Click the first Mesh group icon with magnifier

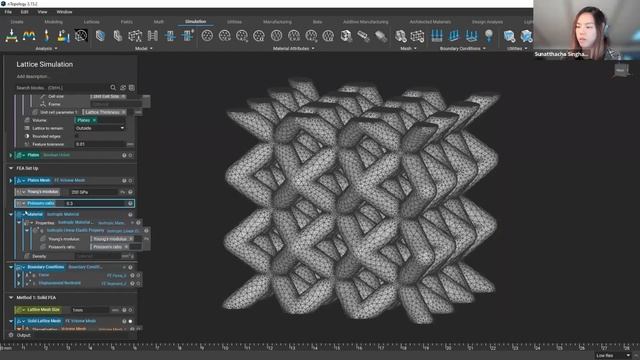point(401,36)
